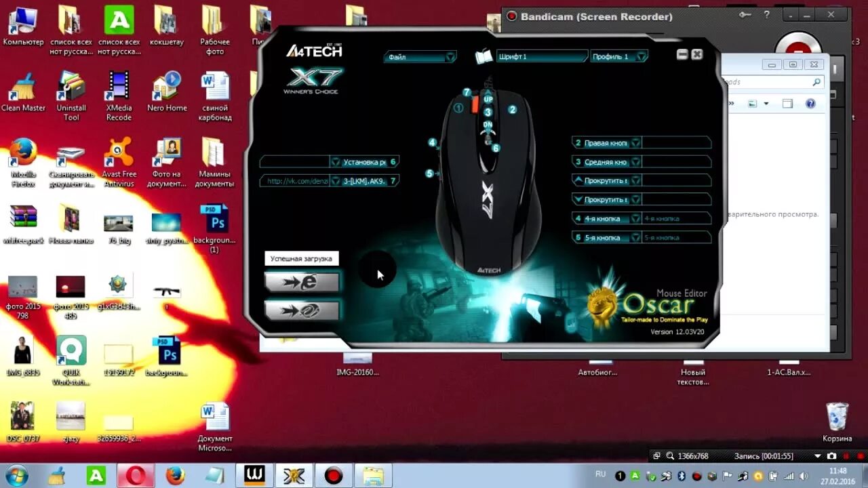Click the http://vk.com/denzi text field
This screenshot has width=868, height=488.
[x=295, y=181]
